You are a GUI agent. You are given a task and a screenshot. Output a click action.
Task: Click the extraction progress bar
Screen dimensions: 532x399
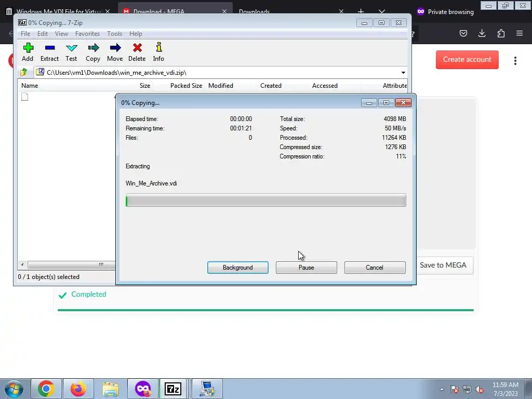point(265,200)
